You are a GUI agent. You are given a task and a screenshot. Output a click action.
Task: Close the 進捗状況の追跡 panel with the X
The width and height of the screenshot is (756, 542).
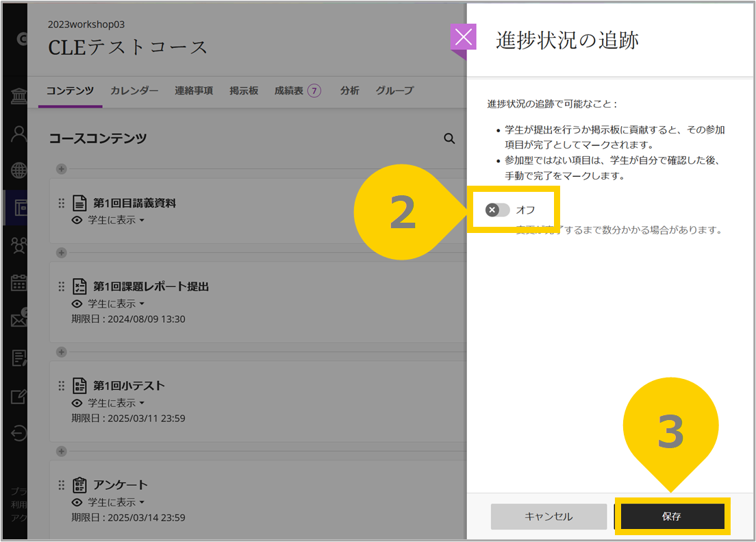[x=464, y=37]
